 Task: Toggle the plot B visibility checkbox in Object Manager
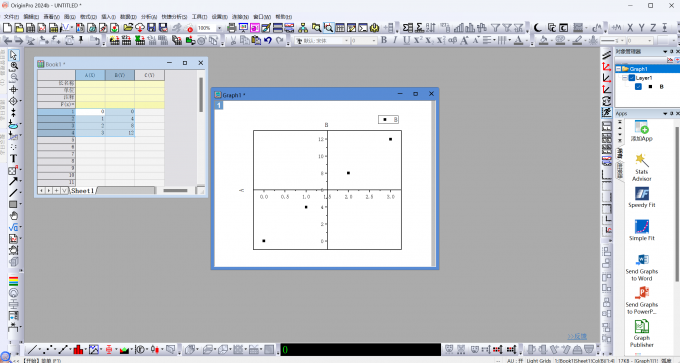point(638,87)
